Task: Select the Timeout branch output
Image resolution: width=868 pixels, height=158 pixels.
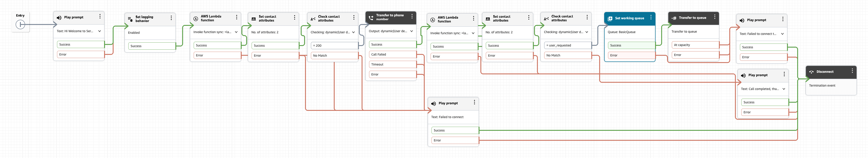Action: pyautogui.click(x=393, y=64)
